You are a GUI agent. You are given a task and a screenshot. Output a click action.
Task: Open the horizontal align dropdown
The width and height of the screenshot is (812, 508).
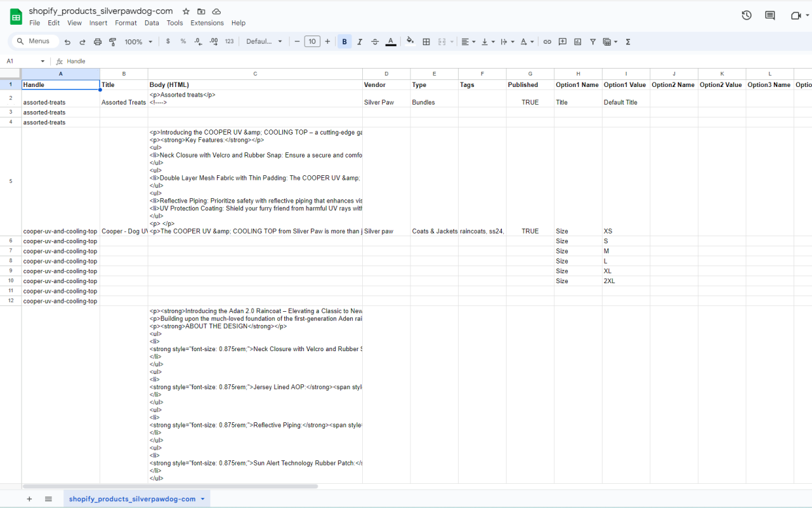(x=468, y=42)
